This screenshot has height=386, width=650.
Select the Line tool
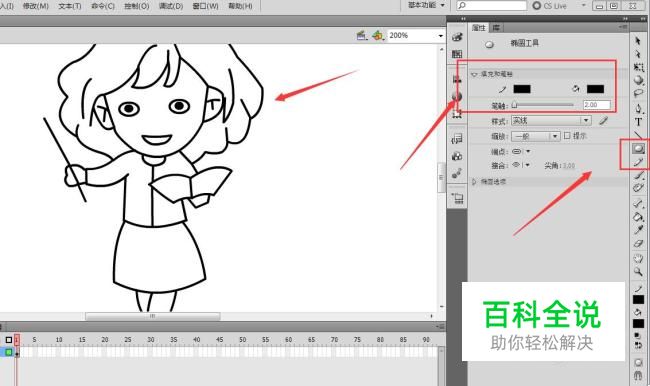coord(638,135)
